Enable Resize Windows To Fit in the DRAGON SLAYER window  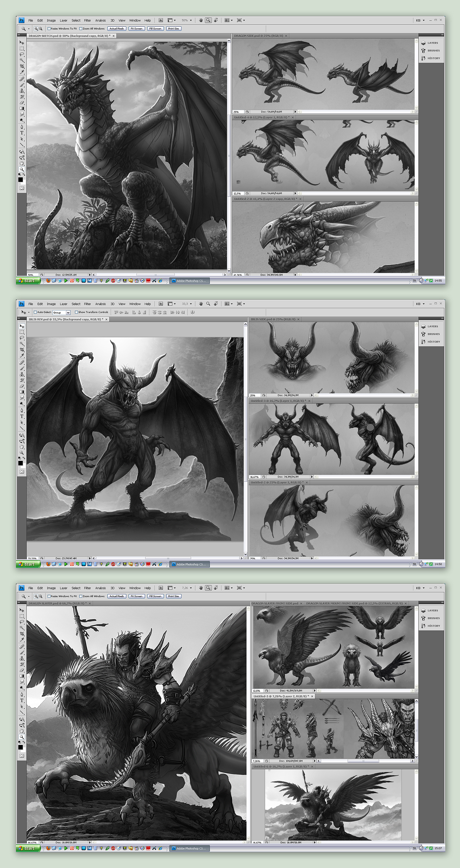tap(49, 596)
